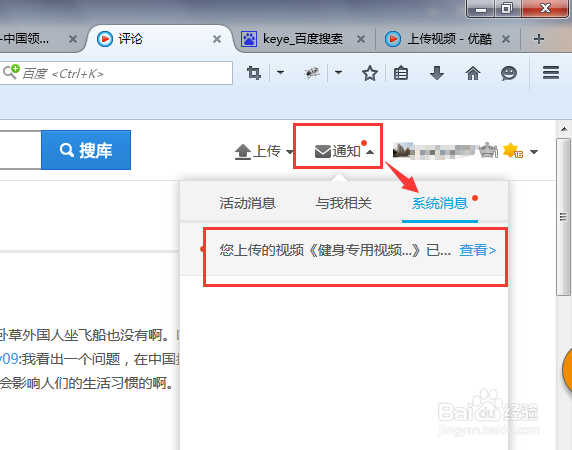Select the 与我相关 tab
Viewport: 572px width, 450px height.
[x=344, y=203]
